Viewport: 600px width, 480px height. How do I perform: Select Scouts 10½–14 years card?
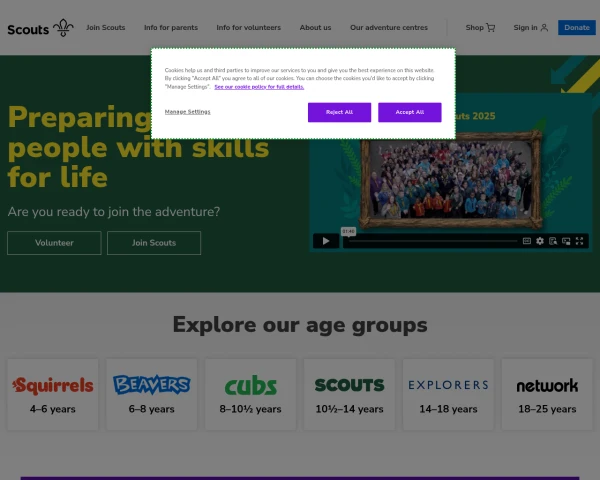pyautogui.click(x=349, y=394)
